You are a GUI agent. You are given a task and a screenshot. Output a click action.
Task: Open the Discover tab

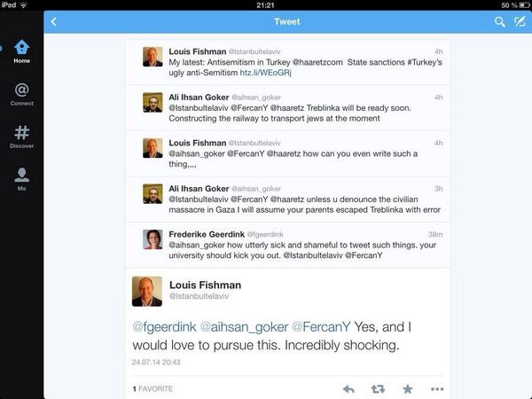pos(21,137)
